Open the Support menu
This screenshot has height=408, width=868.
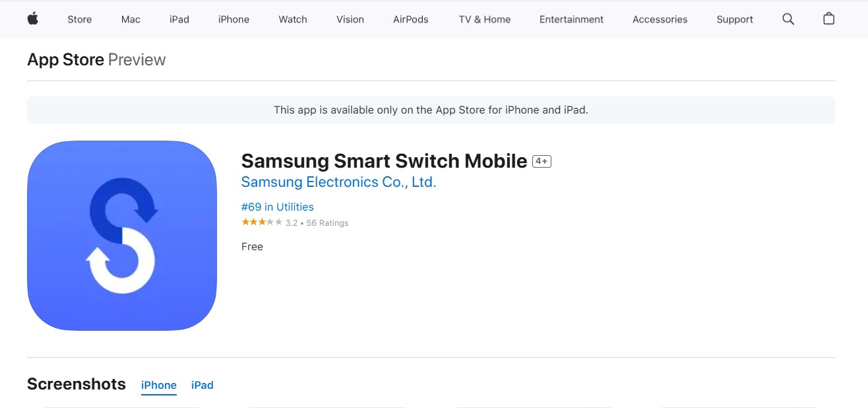(735, 19)
